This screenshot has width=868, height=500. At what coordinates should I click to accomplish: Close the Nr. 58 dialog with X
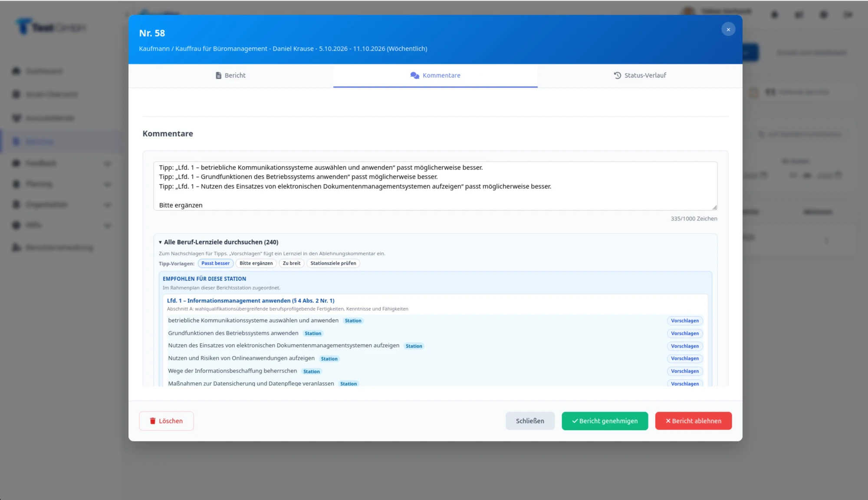(x=728, y=30)
